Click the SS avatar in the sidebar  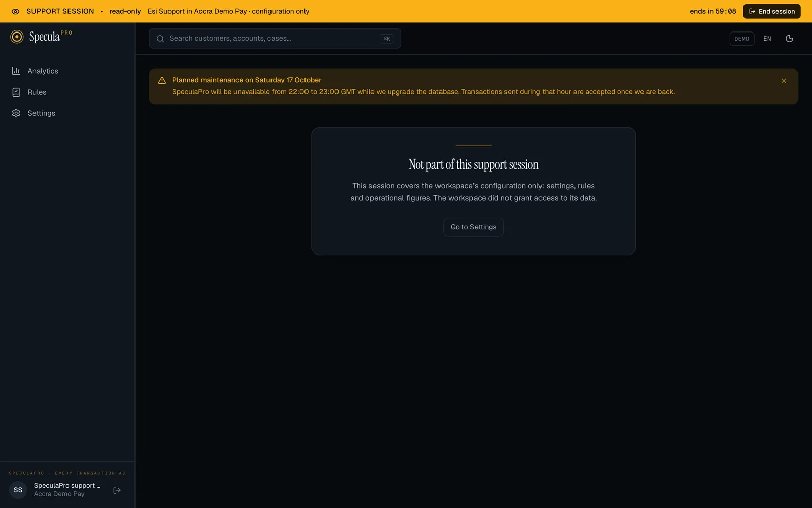click(x=18, y=490)
